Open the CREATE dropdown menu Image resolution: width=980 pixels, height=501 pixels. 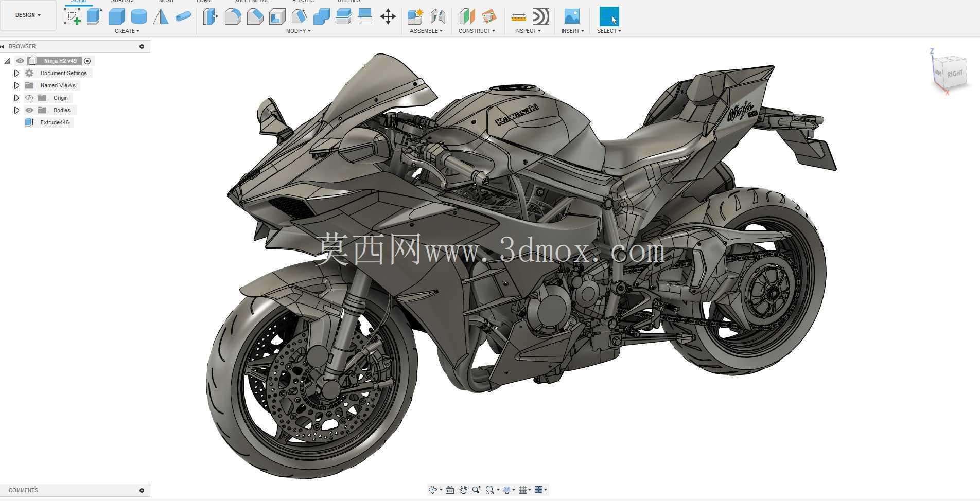tap(127, 31)
